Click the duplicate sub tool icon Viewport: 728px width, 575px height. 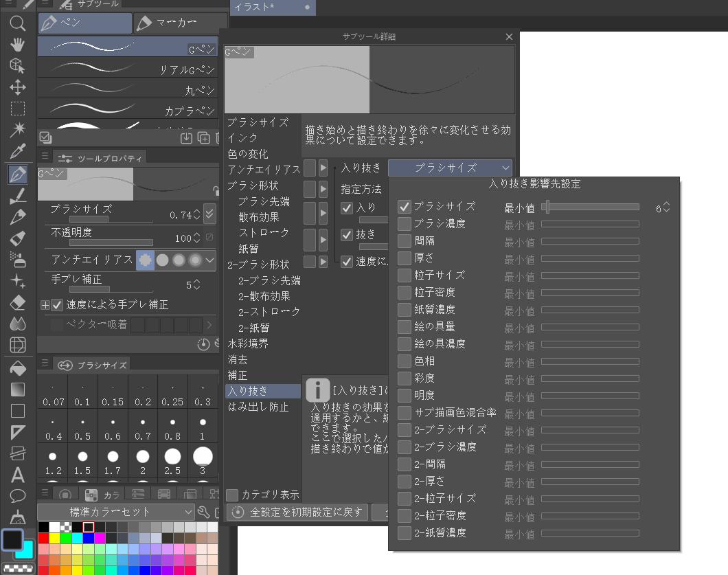coord(204,137)
